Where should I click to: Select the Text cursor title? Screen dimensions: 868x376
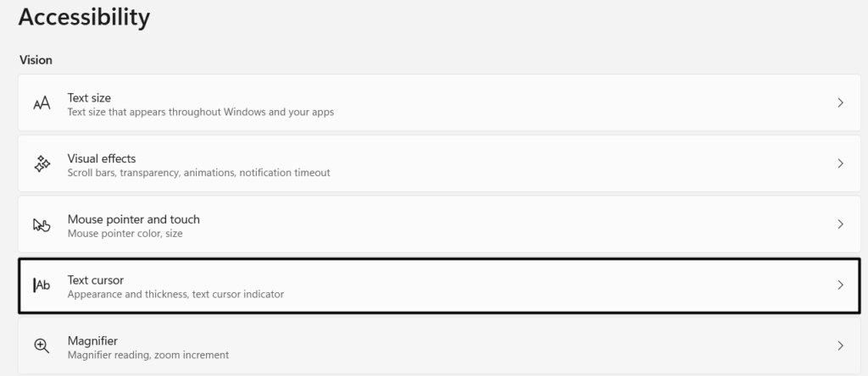pos(96,279)
